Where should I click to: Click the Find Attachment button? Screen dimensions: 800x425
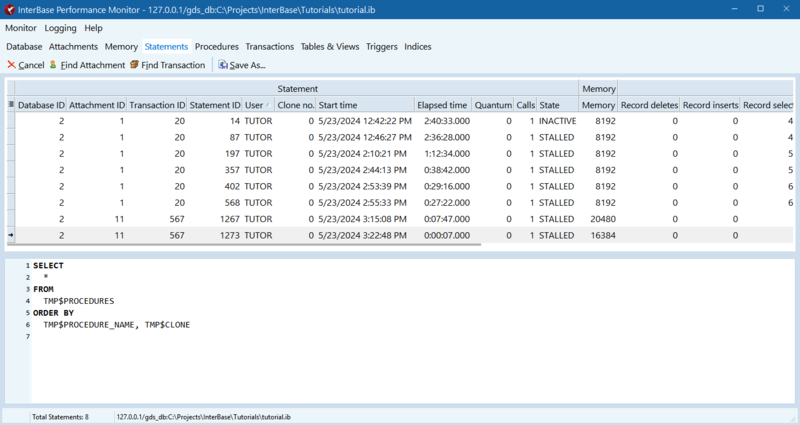click(x=87, y=65)
